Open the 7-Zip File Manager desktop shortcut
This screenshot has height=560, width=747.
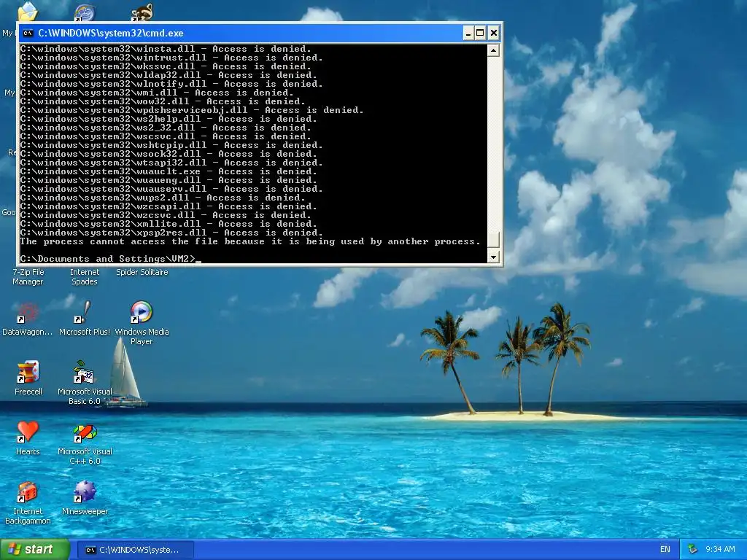coord(28,276)
